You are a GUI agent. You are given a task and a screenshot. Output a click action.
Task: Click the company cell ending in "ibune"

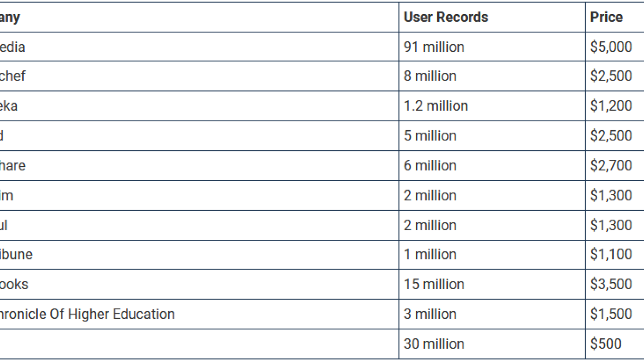[16, 254]
